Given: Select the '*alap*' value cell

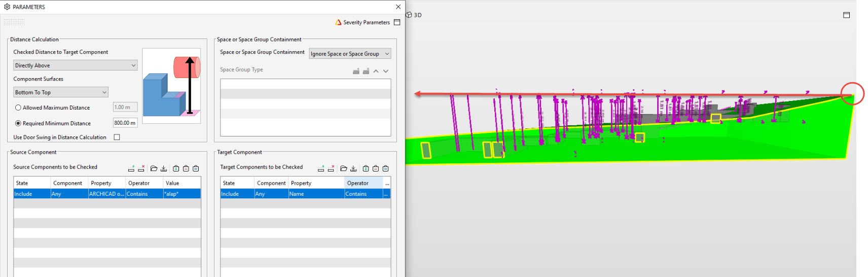Looking at the screenshot, I should tap(182, 194).
